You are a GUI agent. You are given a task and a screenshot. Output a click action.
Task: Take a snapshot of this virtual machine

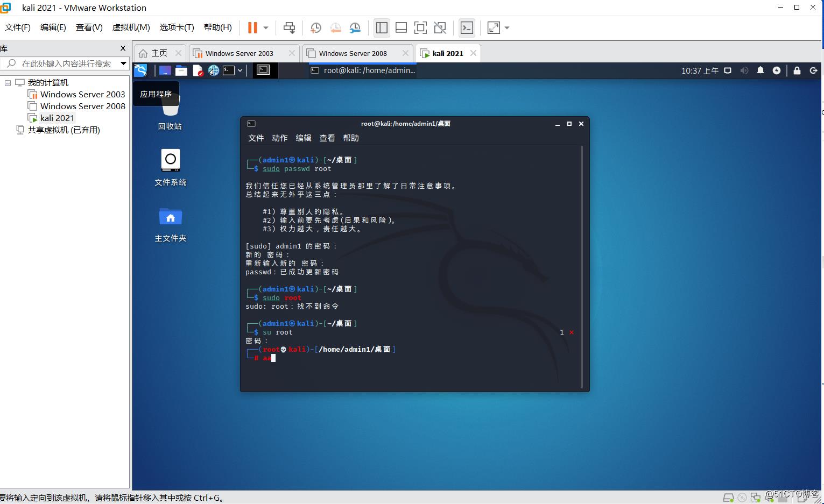[x=316, y=27]
